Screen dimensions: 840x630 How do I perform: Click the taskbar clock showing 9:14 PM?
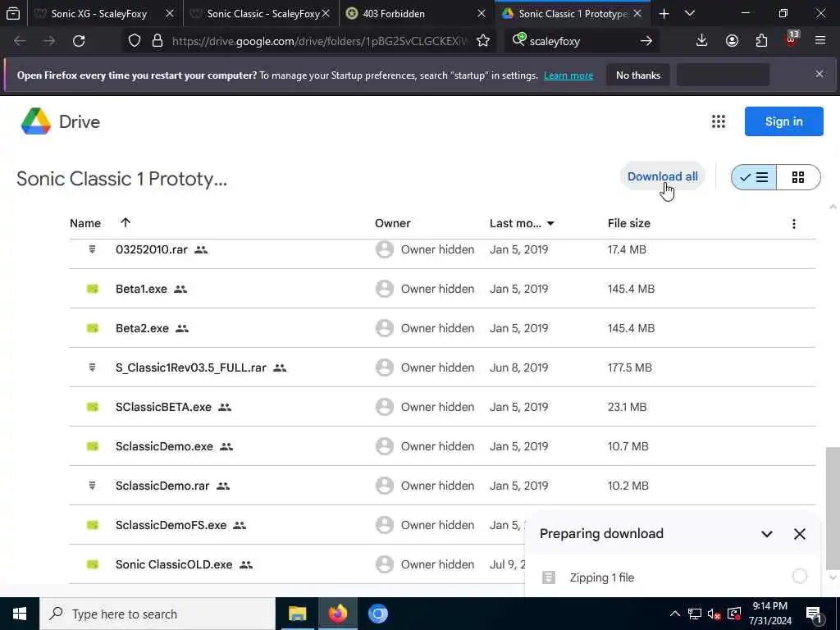pos(769,614)
